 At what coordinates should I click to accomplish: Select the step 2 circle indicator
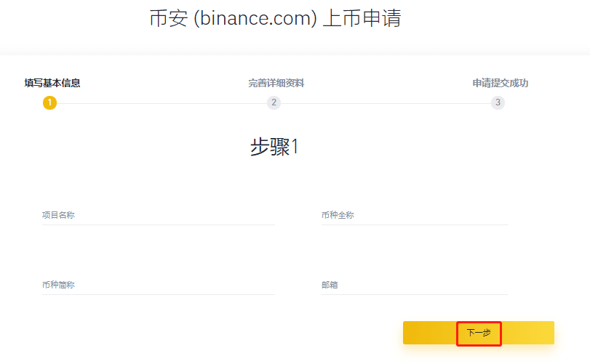(x=274, y=102)
